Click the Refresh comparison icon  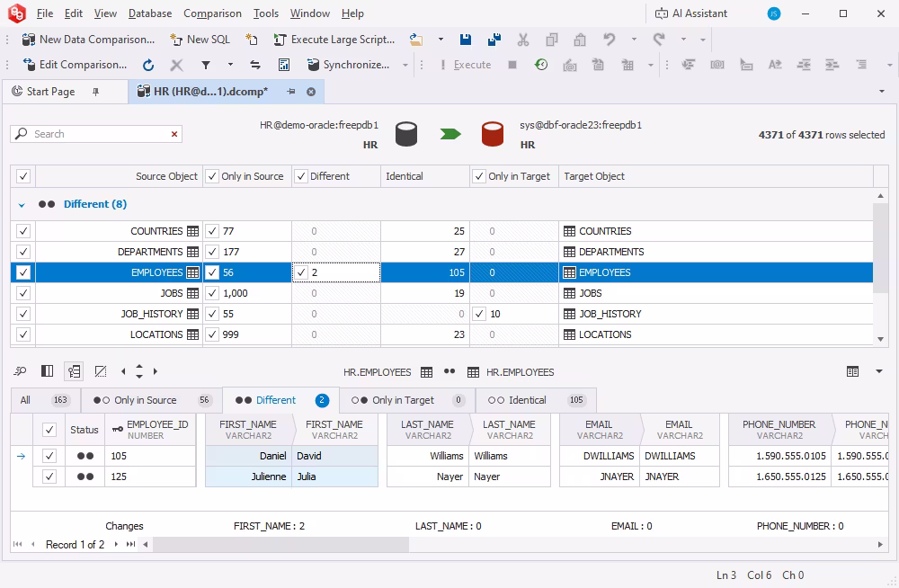point(148,65)
